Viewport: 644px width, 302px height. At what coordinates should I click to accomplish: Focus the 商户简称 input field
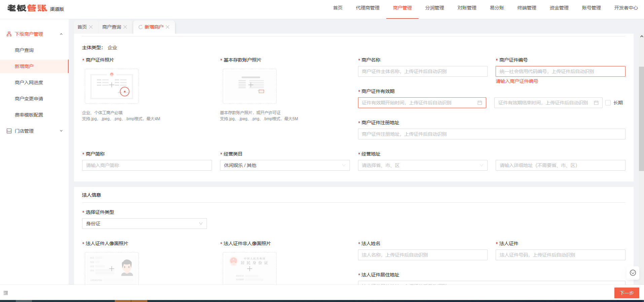(147, 165)
